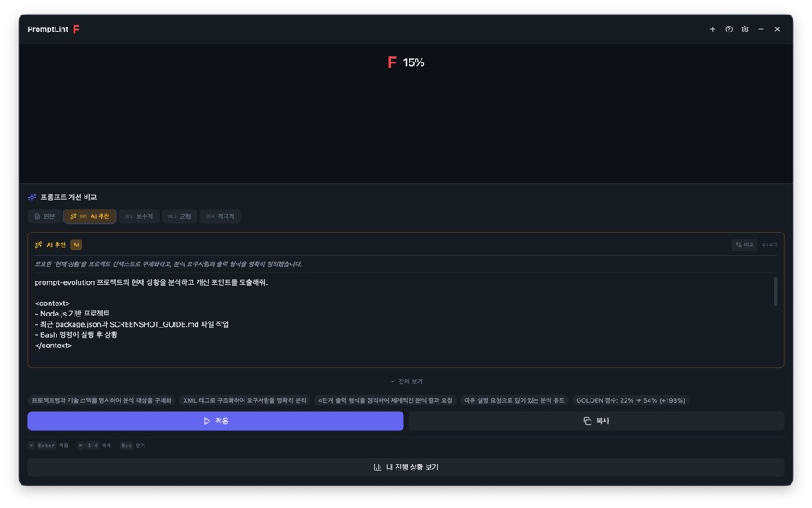The width and height of the screenshot is (812, 508).
Task: Click the yellow AI badge
Action: [75, 245]
